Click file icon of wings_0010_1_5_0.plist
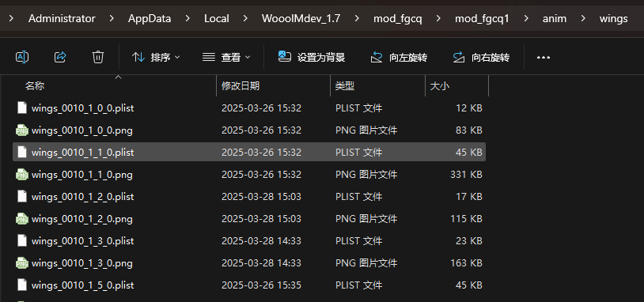This screenshot has width=644, height=302. tap(22, 285)
